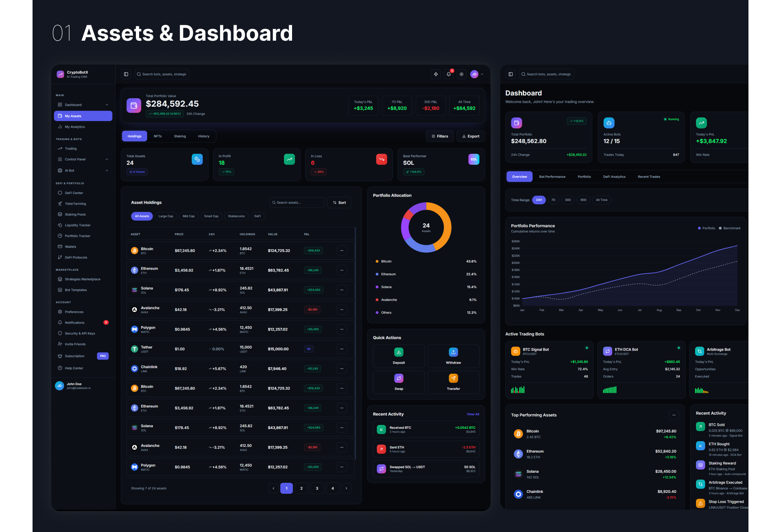The height and width of the screenshot is (532, 781).
Task: Select the Mid Cap filter chip
Action: 189,216
